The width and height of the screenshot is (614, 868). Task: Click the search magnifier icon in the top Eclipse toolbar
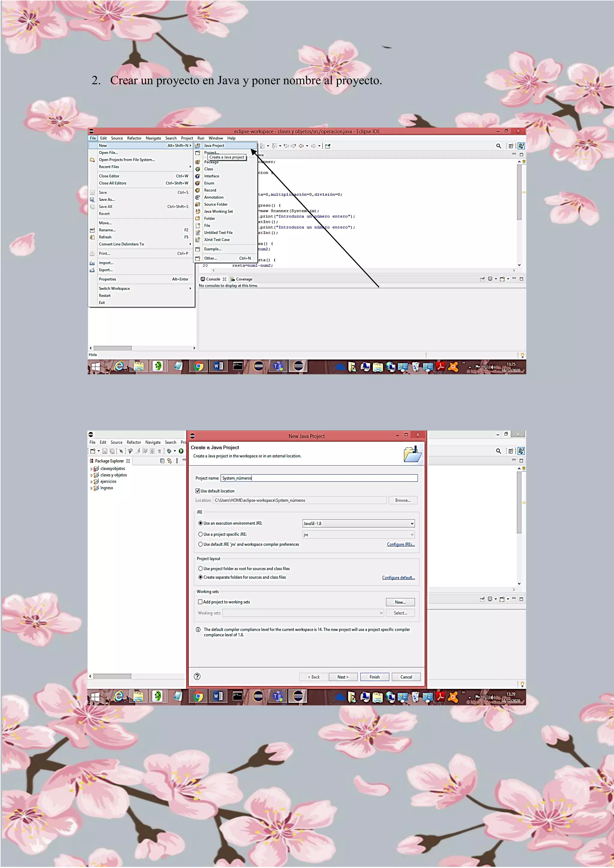point(498,146)
